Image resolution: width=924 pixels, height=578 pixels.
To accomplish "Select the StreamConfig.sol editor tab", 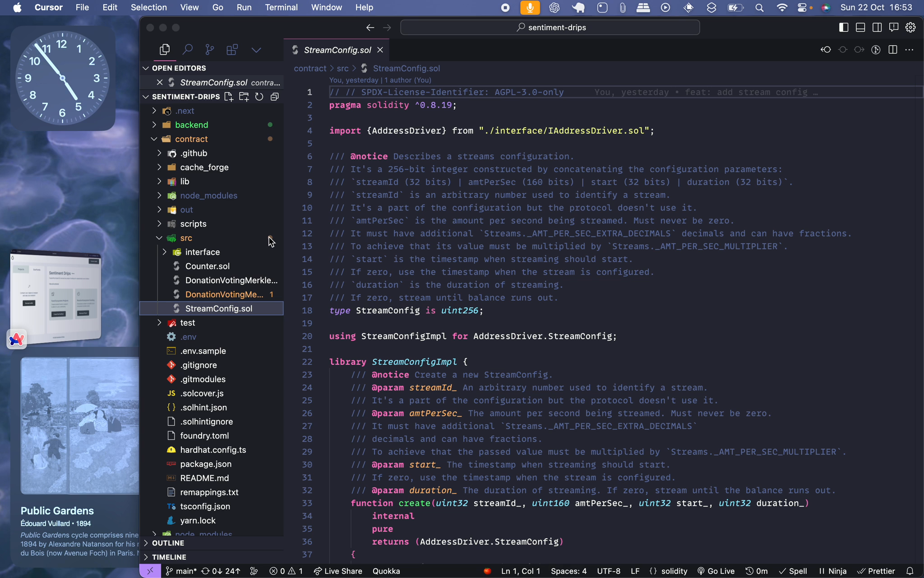I will (x=337, y=50).
